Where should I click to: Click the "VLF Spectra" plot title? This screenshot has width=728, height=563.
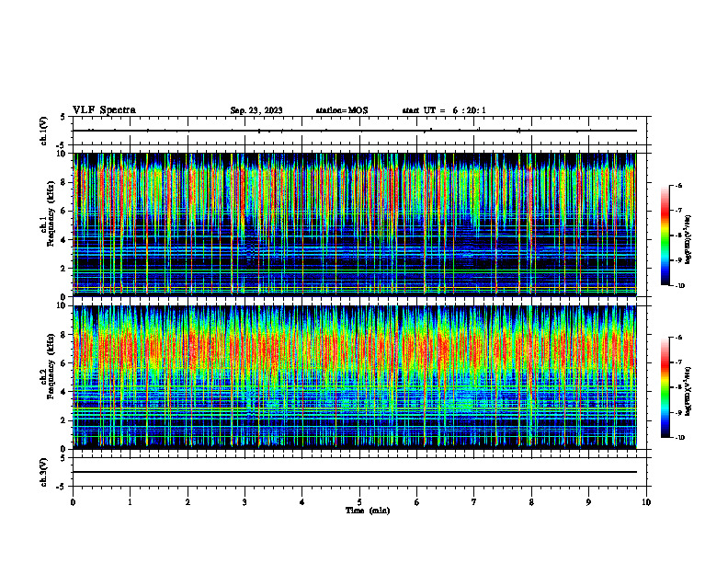coord(104,110)
